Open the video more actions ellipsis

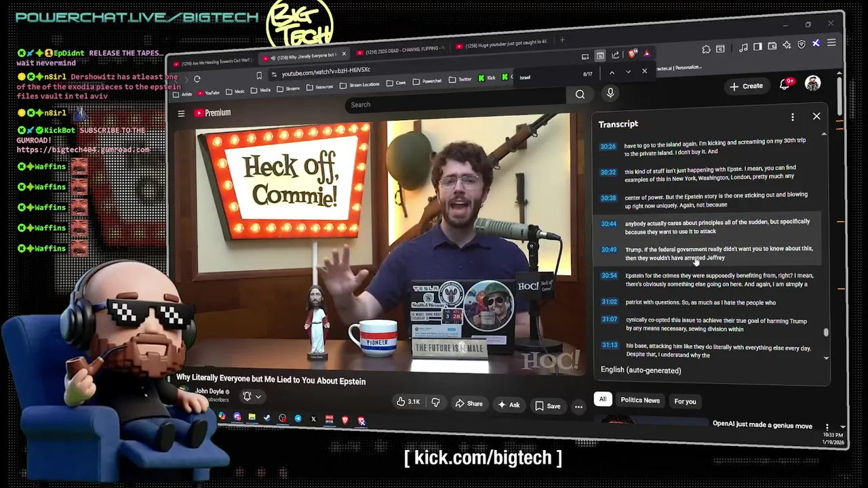(578, 407)
